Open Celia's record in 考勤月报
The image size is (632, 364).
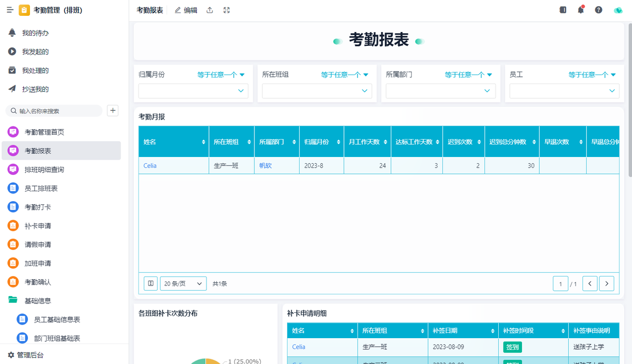[x=150, y=165]
